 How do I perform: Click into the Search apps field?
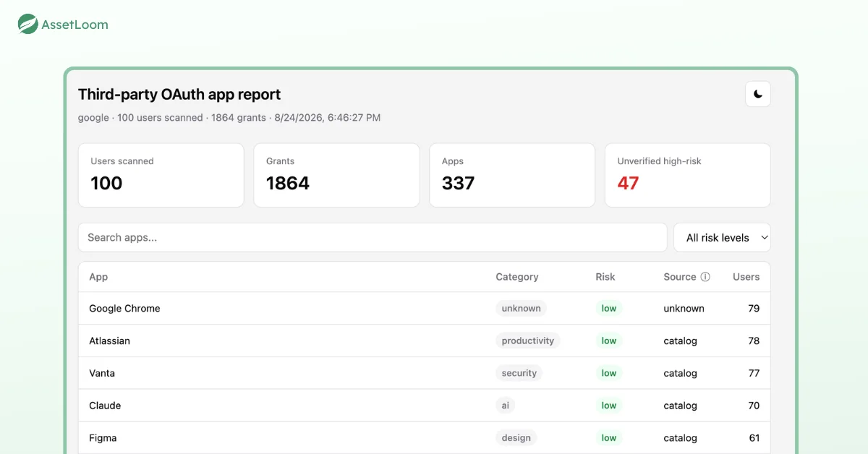point(373,237)
